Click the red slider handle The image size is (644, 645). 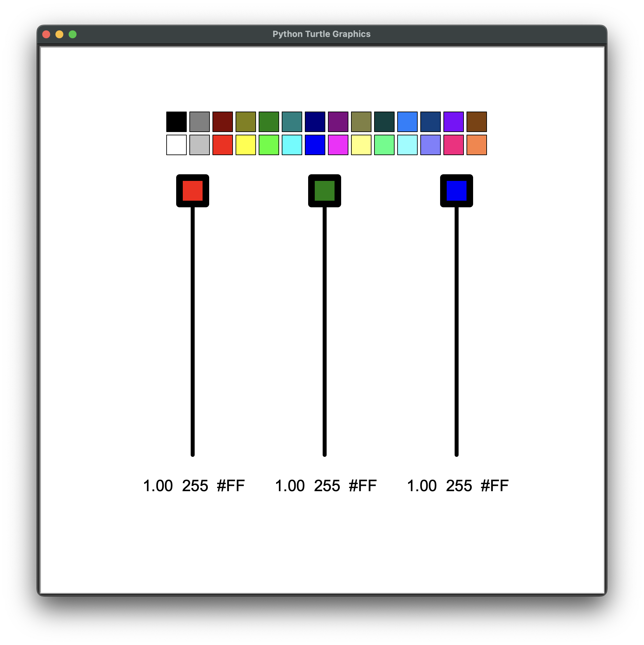(x=193, y=191)
